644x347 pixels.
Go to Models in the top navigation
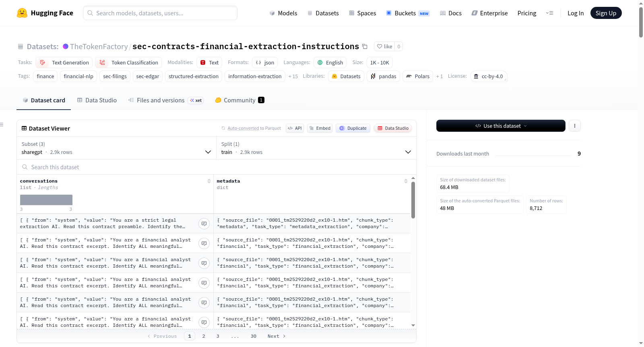pyautogui.click(x=283, y=13)
